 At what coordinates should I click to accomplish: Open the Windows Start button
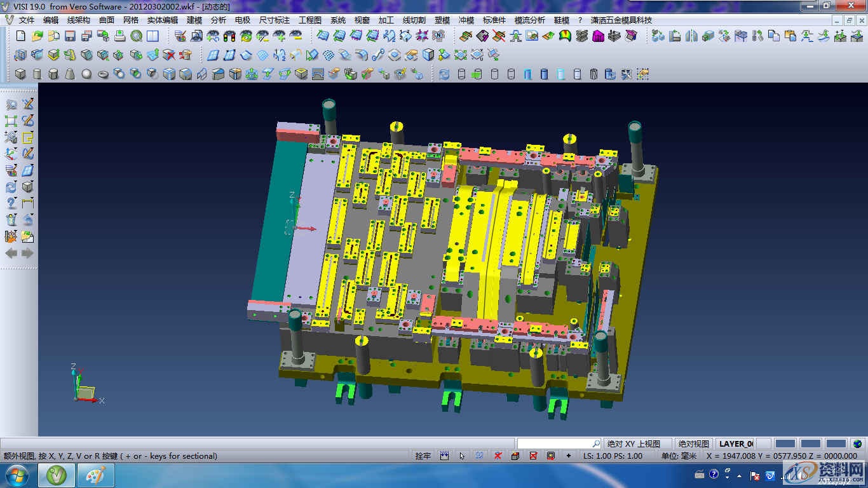click(16, 475)
